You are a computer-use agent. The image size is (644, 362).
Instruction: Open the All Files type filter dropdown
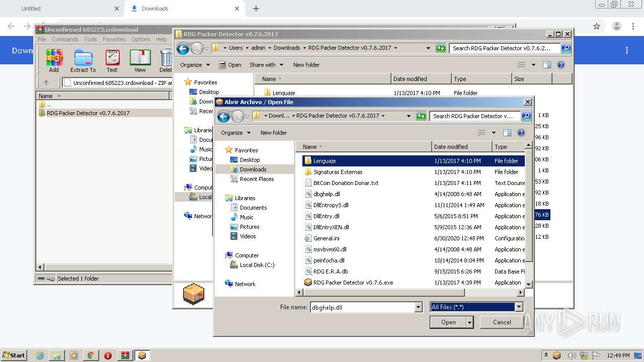coord(519,307)
